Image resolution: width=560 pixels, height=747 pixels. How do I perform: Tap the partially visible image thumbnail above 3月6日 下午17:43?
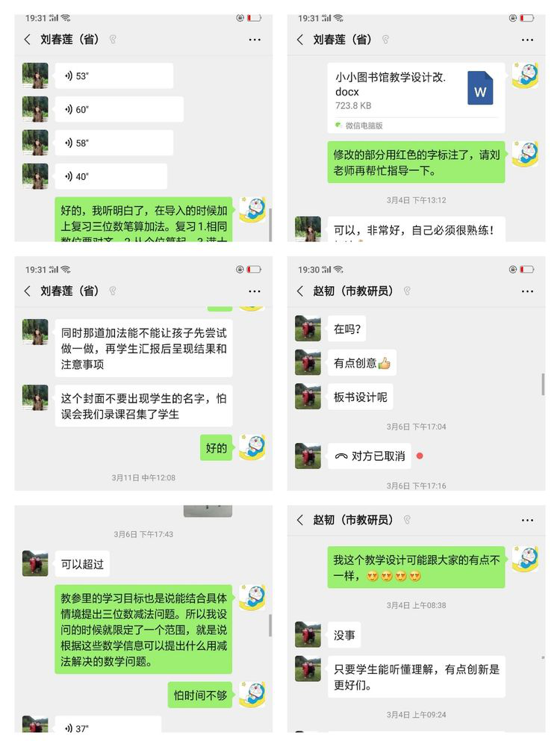208,511
